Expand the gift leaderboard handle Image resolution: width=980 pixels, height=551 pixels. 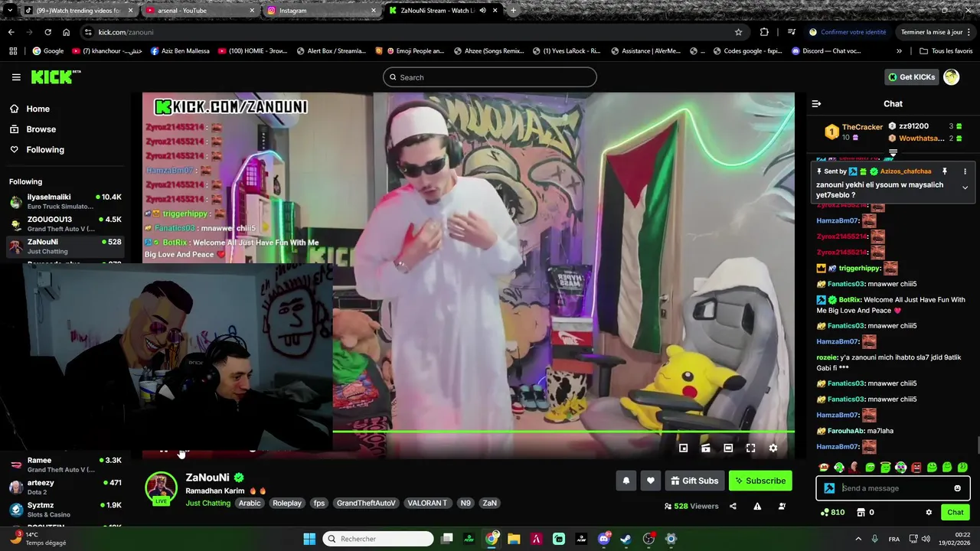pyautogui.click(x=893, y=154)
